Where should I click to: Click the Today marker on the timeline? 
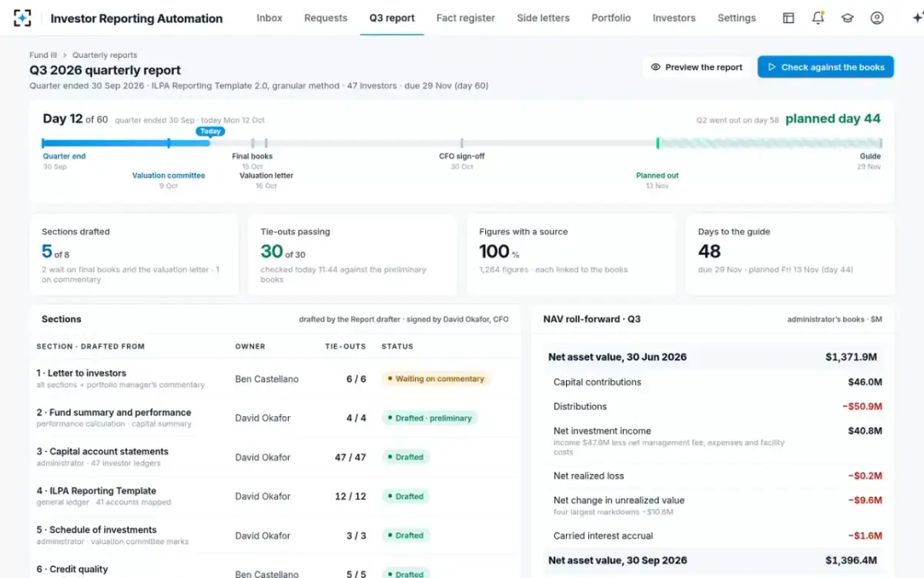click(210, 131)
